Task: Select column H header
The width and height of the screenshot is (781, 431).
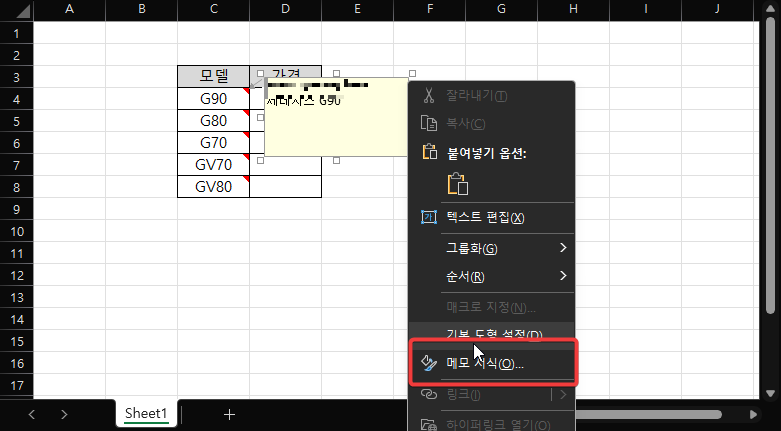Action: (x=573, y=8)
